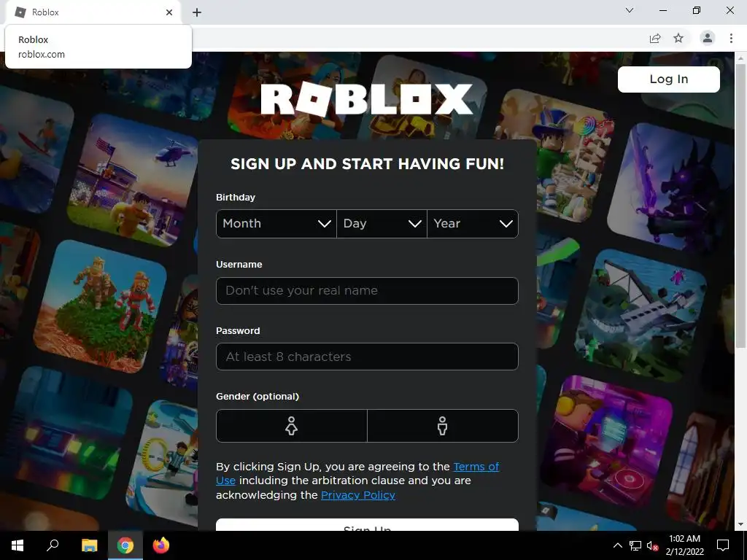
Task: Open the Privacy Policy link
Action: click(x=357, y=495)
